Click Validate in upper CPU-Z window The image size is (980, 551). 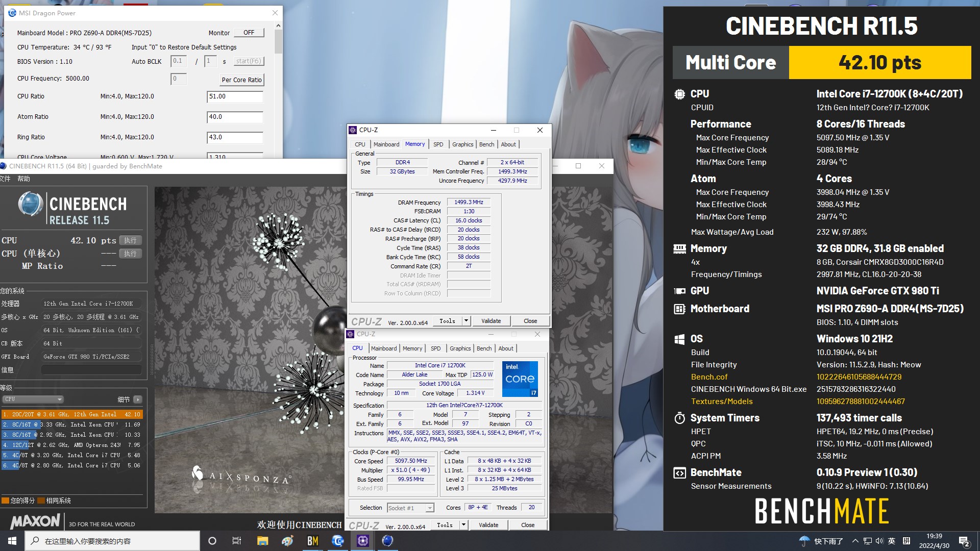491,321
